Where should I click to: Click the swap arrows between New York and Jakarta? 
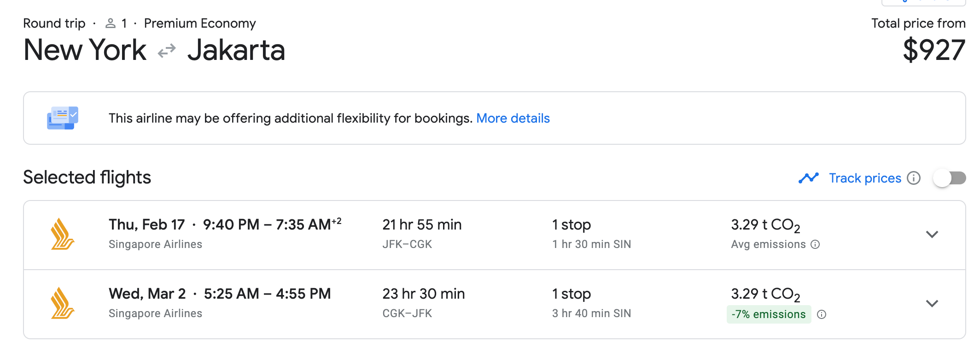[167, 50]
